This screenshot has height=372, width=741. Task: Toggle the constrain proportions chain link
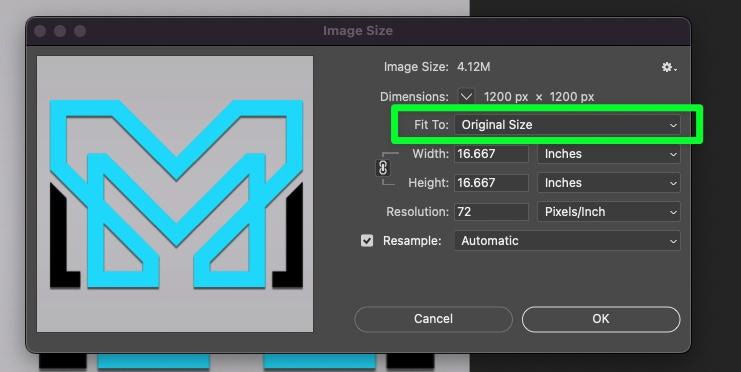383,168
